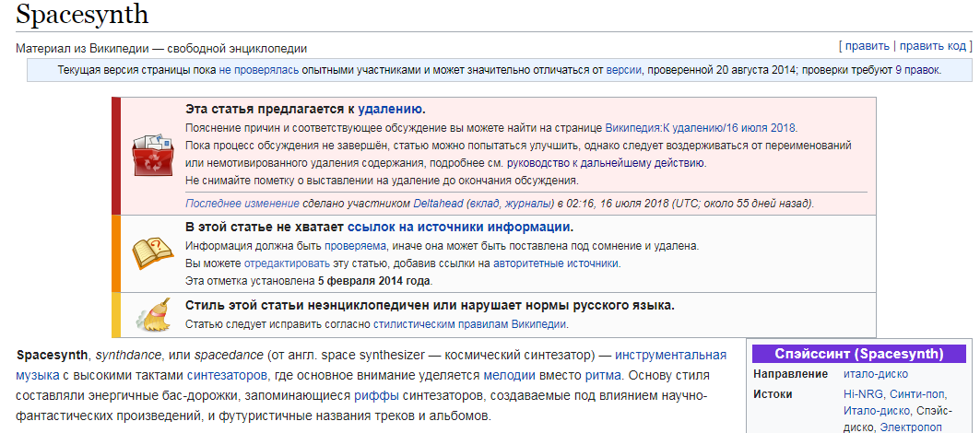Screen dimensions: 980x433
Task: Open the 'риффы' article link
Action: coord(377,395)
